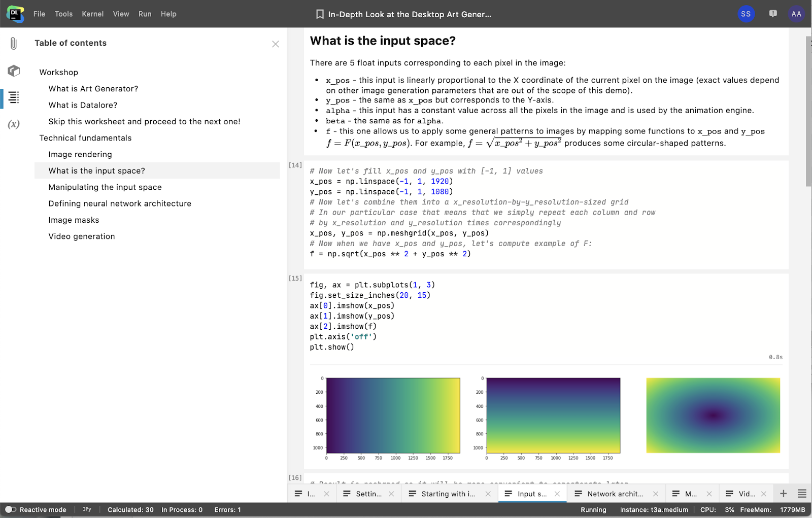Toggle the Table of contents sidebar icon
812x518 pixels.
(x=14, y=97)
